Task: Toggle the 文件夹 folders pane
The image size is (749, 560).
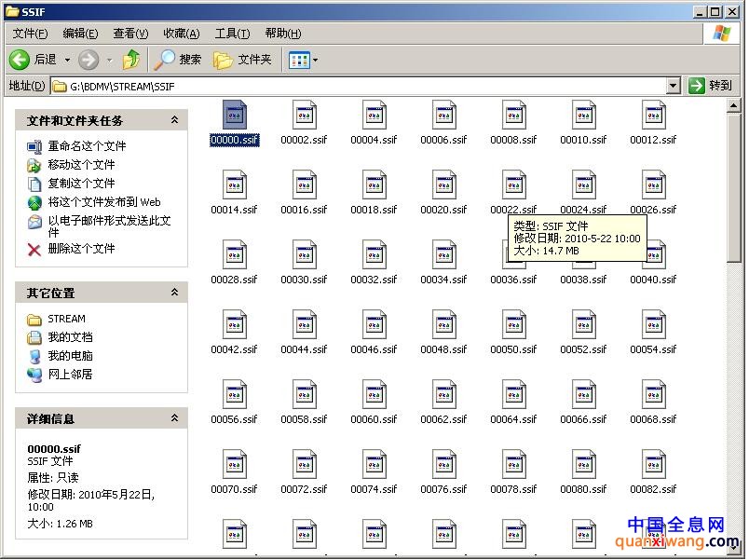Action: 242,60
